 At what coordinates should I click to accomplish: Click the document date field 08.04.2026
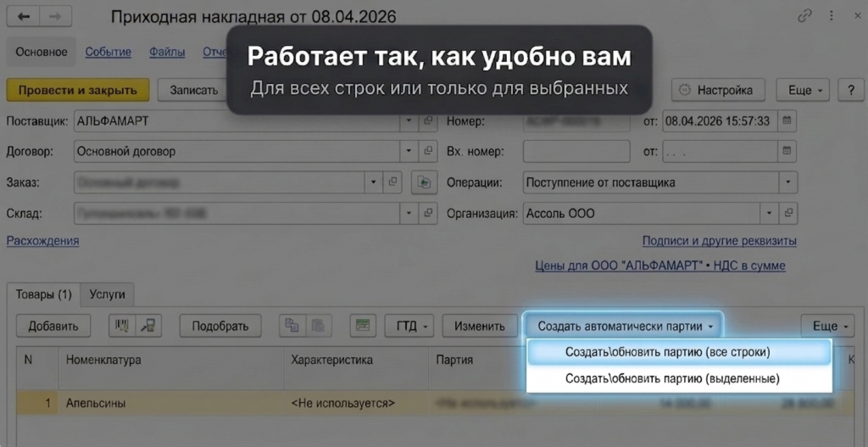click(721, 120)
